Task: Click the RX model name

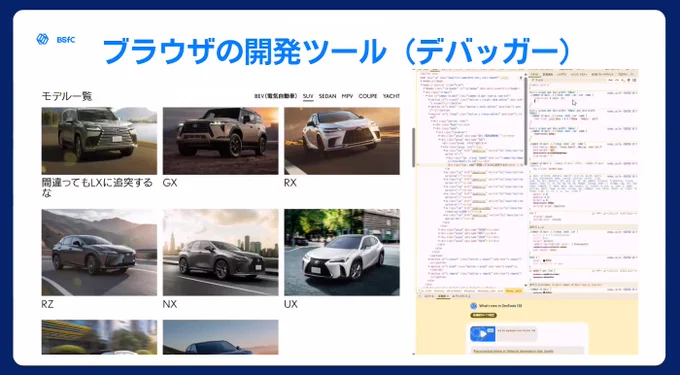Action: point(291,183)
